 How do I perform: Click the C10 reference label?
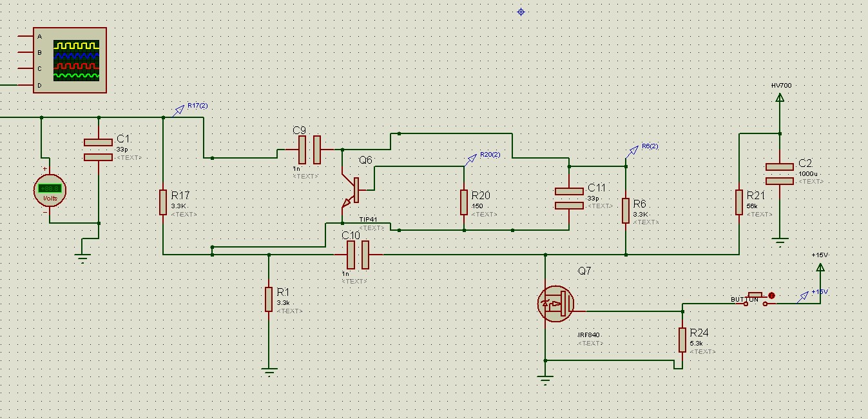352,235
